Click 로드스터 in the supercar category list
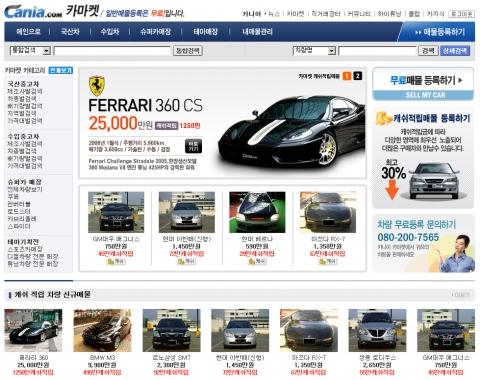Screen dimensions: 480x380 (x=19, y=211)
